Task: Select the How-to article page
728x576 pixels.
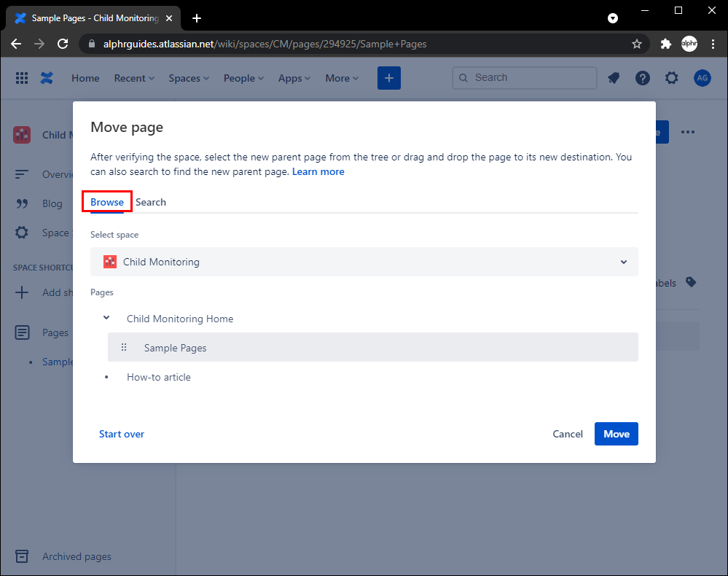Action: pos(159,377)
